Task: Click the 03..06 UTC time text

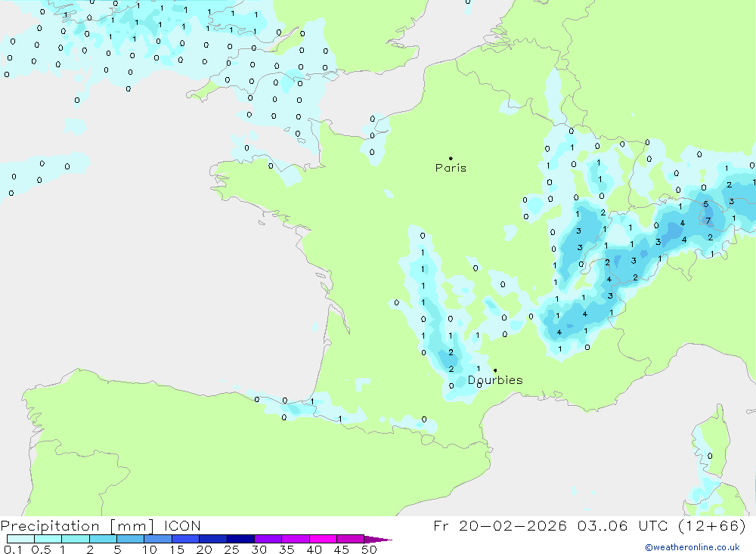Action: pos(622,526)
